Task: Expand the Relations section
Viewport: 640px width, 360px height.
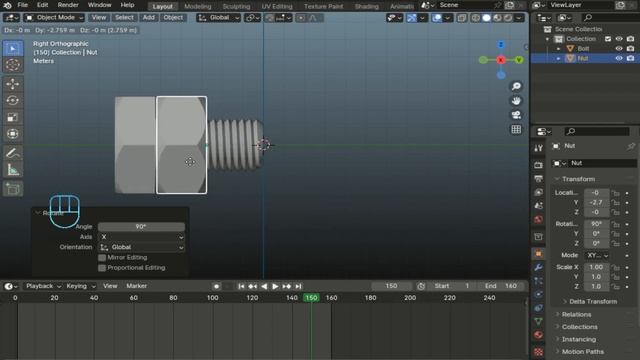Action: 576,314
